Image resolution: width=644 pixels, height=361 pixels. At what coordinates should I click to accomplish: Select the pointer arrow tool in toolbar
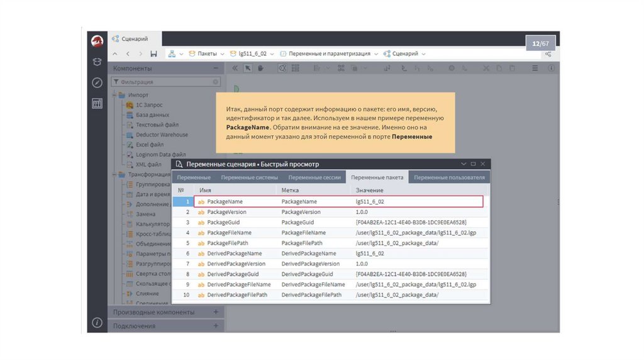[x=248, y=69]
